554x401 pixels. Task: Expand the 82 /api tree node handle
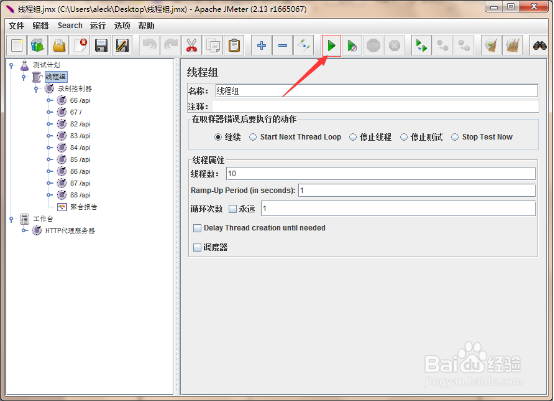[50, 124]
